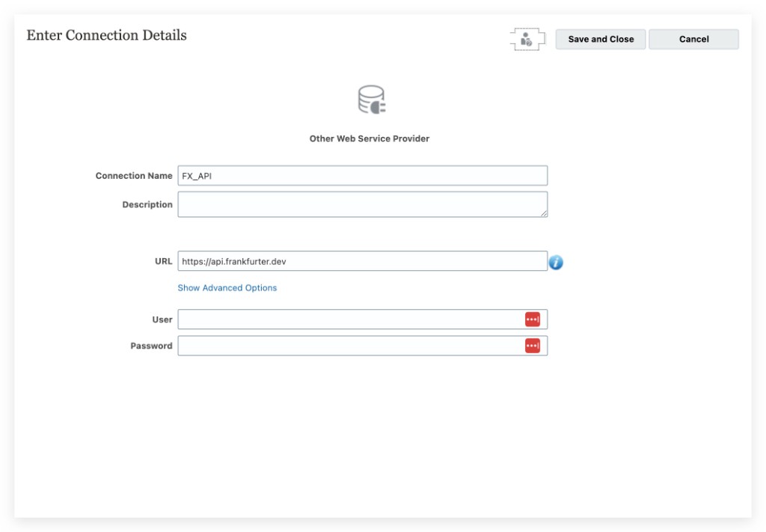Click the database plug connection icon
Viewport: 766px width, 532px height.
click(x=372, y=100)
